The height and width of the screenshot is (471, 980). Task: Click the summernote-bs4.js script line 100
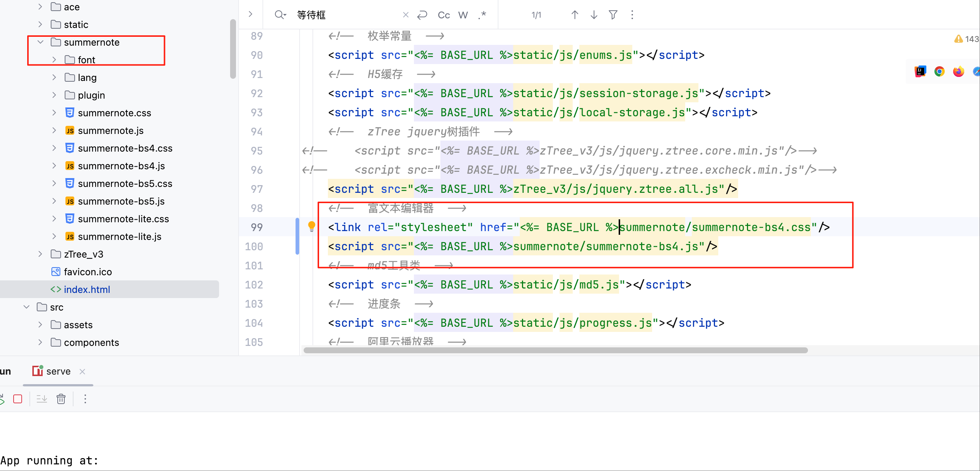coord(523,246)
